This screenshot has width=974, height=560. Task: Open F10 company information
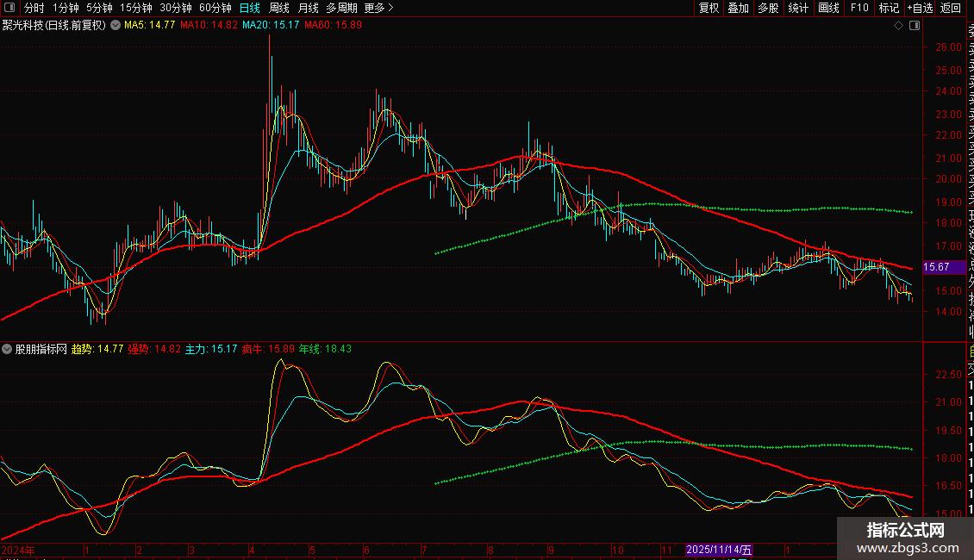tap(859, 8)
